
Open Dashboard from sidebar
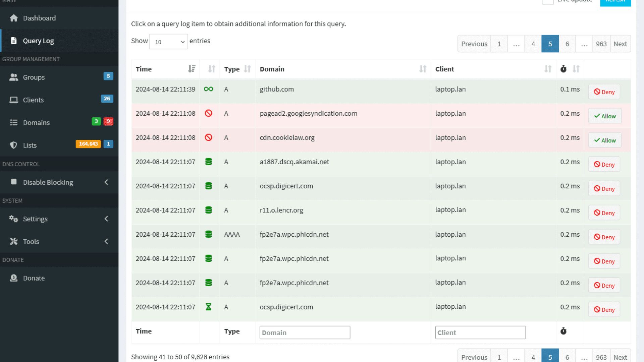click(x=59, y=18)
